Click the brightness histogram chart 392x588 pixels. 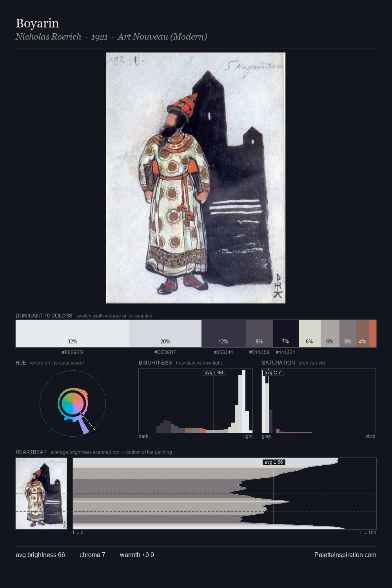tap(196, 401)
